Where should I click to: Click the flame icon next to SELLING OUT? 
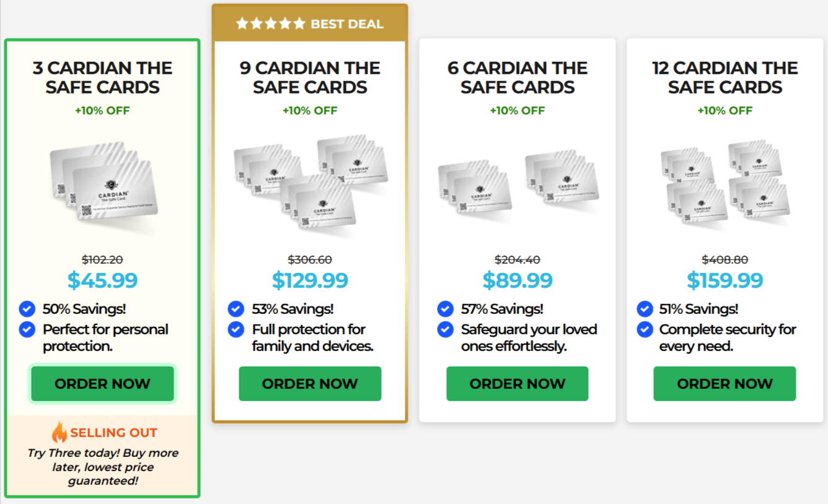(x=59, y=433)
